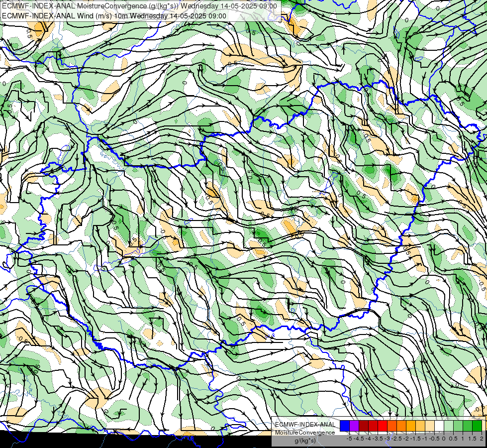
Task: Click the pale peach swatch left of -0.5
Action: click(x=429, y=426)
